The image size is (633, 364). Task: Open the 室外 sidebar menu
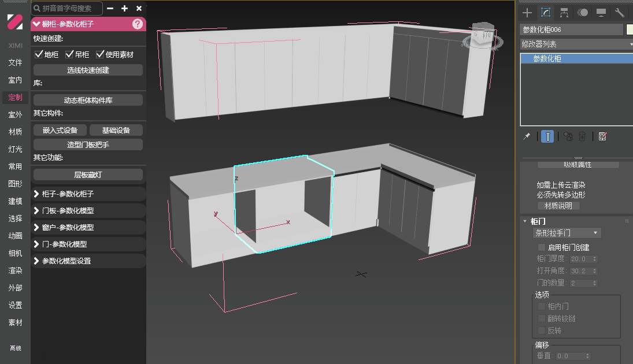(x=16, y=114)
